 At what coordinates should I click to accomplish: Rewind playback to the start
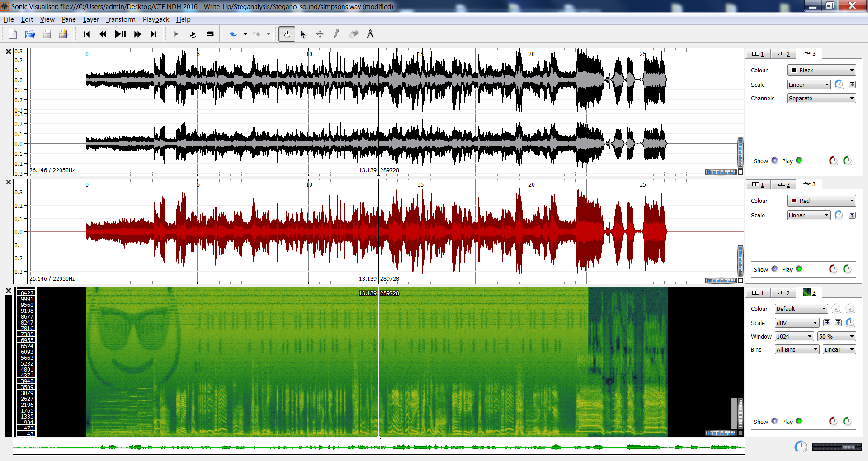point(87,34)
